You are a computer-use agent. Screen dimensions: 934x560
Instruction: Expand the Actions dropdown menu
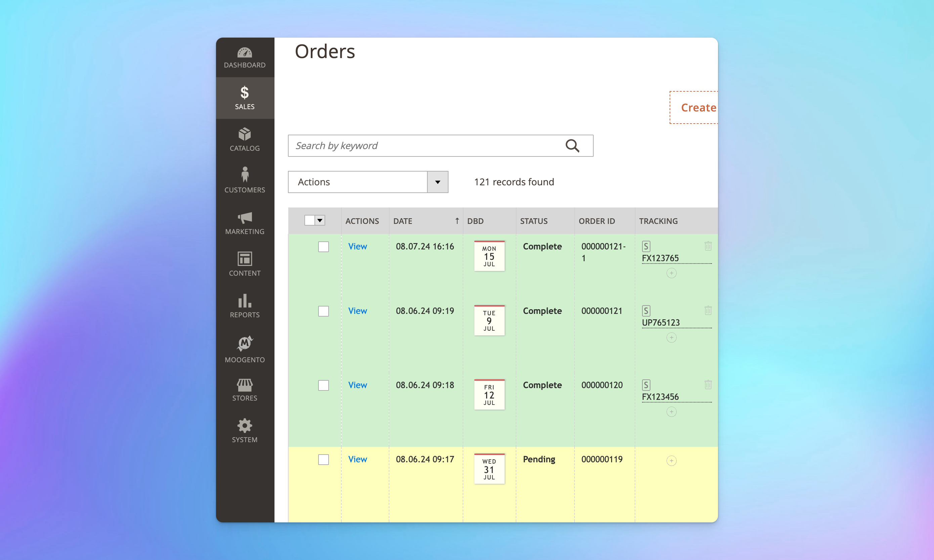tap(438, 181)
